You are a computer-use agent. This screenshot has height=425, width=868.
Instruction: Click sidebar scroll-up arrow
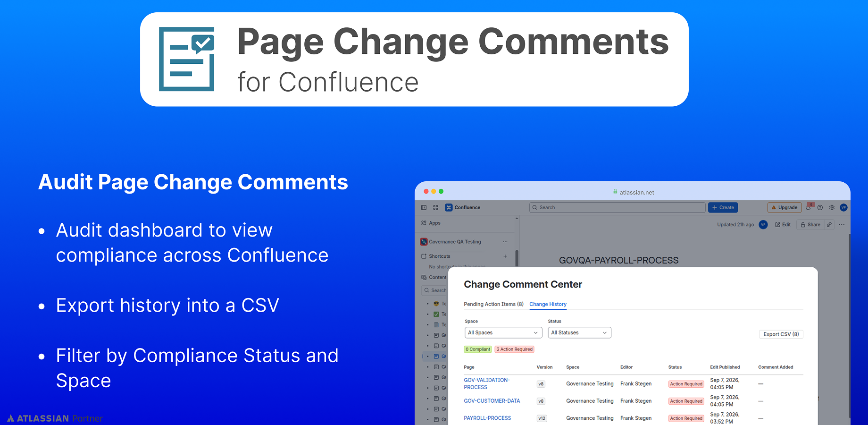pyautogui.click(x=517, y=218)
